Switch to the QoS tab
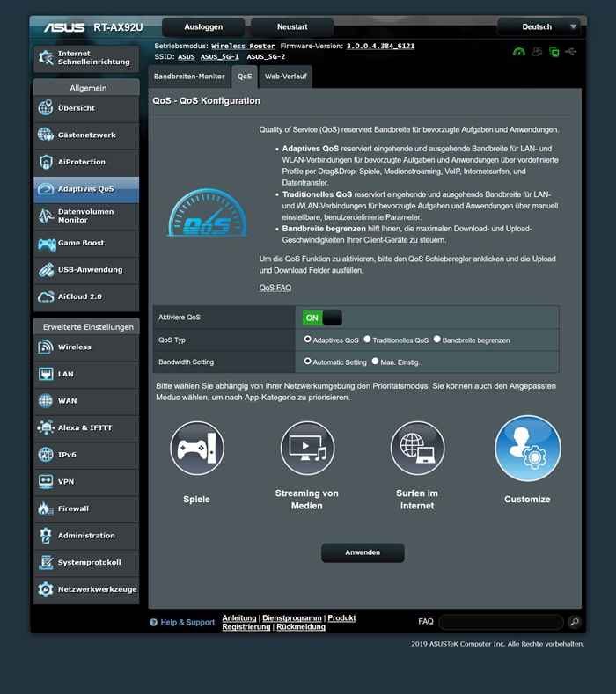This screenshot has height=694, width=616. coord(245,77)
